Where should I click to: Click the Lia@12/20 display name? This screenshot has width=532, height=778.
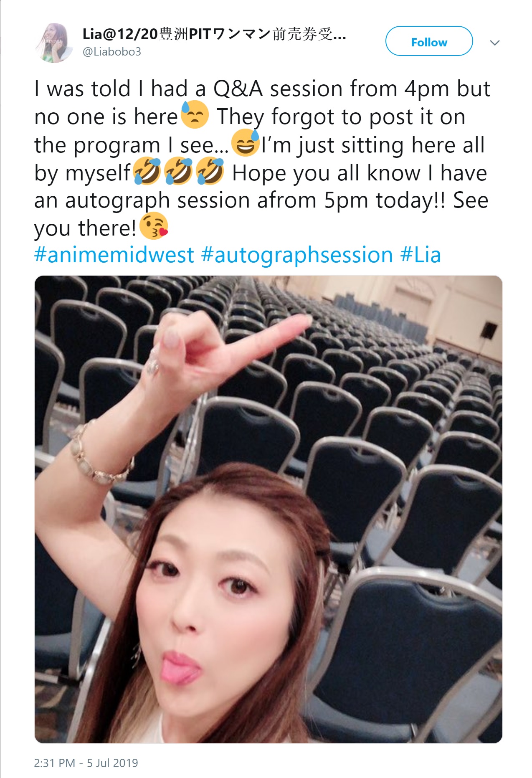click(214, 34)
